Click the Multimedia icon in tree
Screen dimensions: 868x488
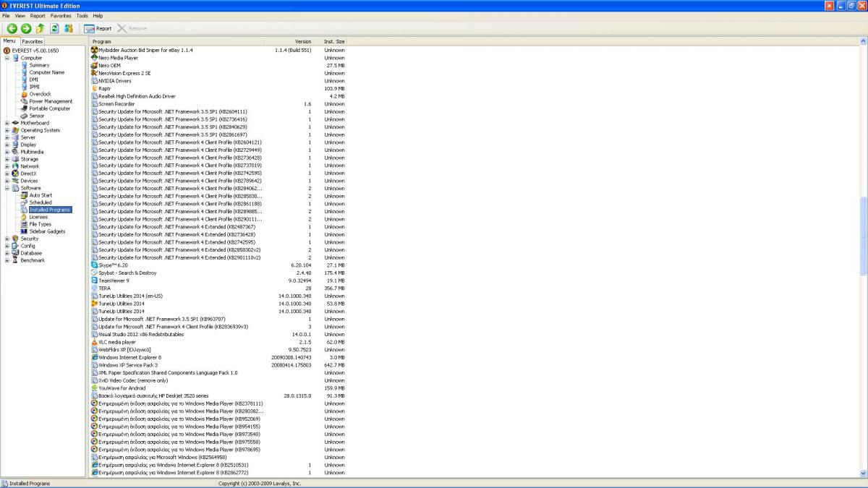click(15, 152)
